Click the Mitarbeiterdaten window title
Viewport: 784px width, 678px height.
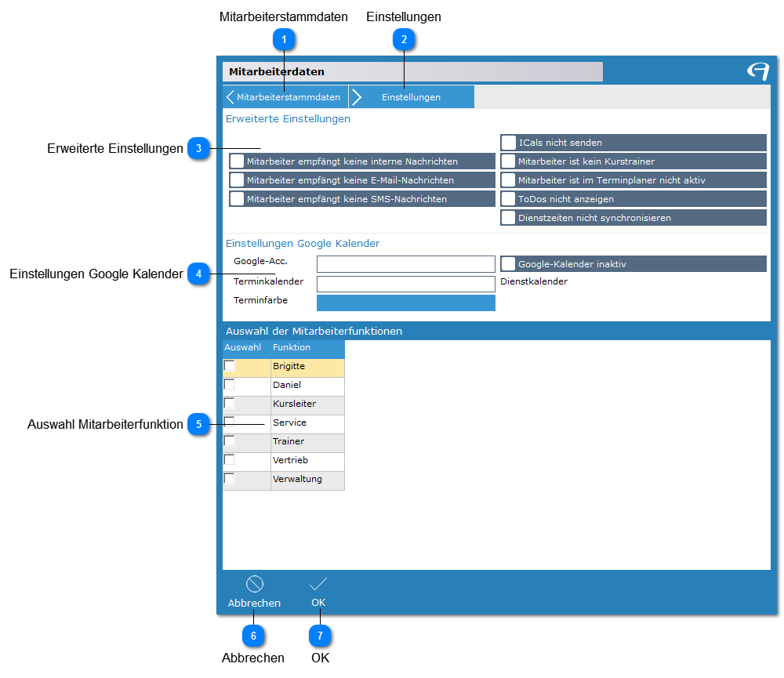click(x=277, y=71)
